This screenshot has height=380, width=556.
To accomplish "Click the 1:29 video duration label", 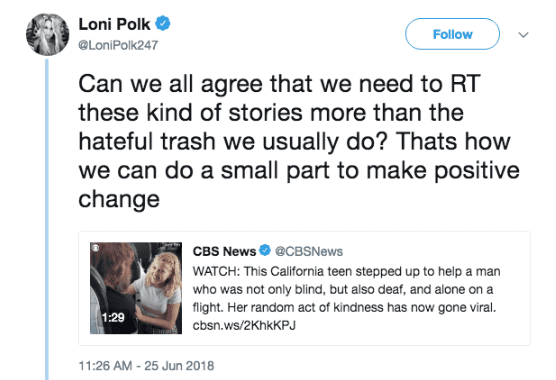I will pos(113,317).
